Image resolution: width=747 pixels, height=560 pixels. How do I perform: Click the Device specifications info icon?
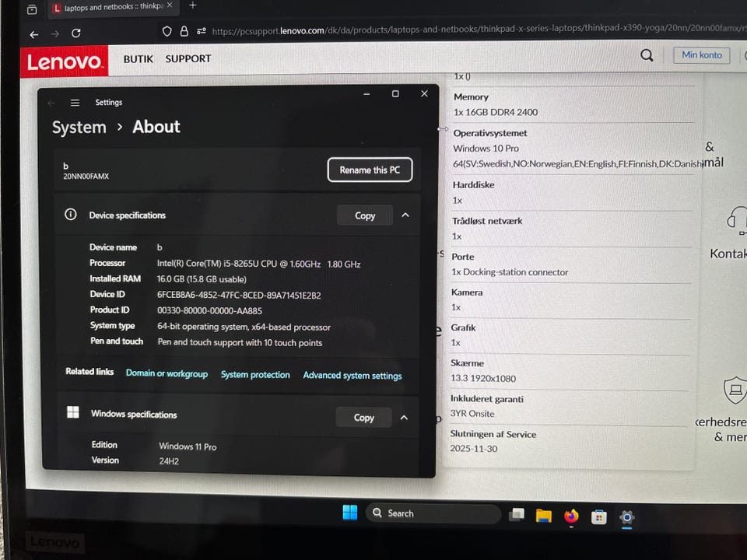tap(71, 215)
